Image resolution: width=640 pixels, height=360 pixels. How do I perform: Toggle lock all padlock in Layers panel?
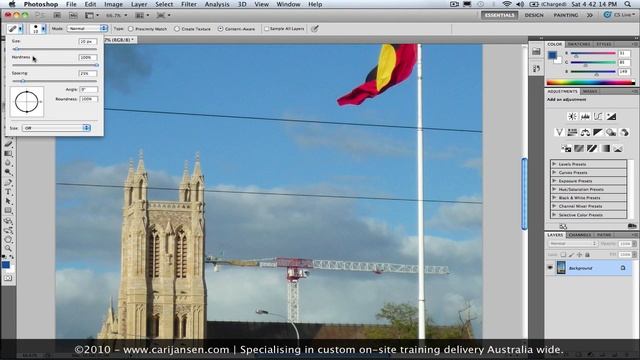click(587, 255)
